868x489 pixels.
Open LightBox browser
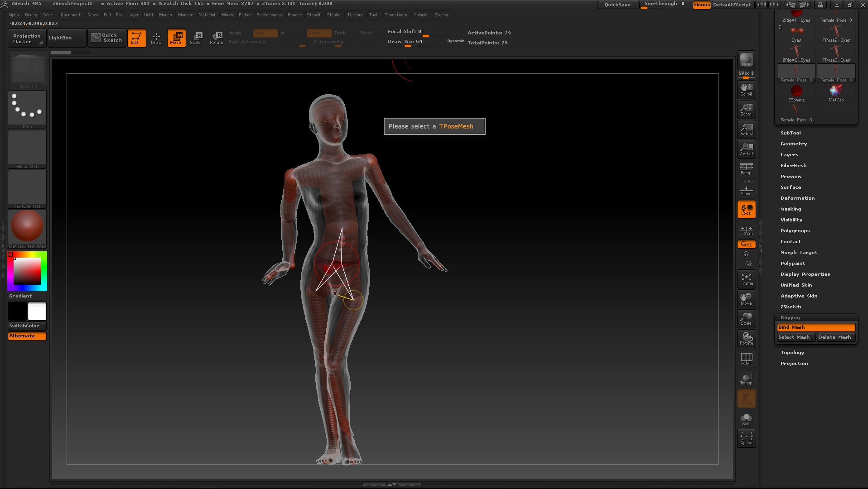(x=67, y=38)
